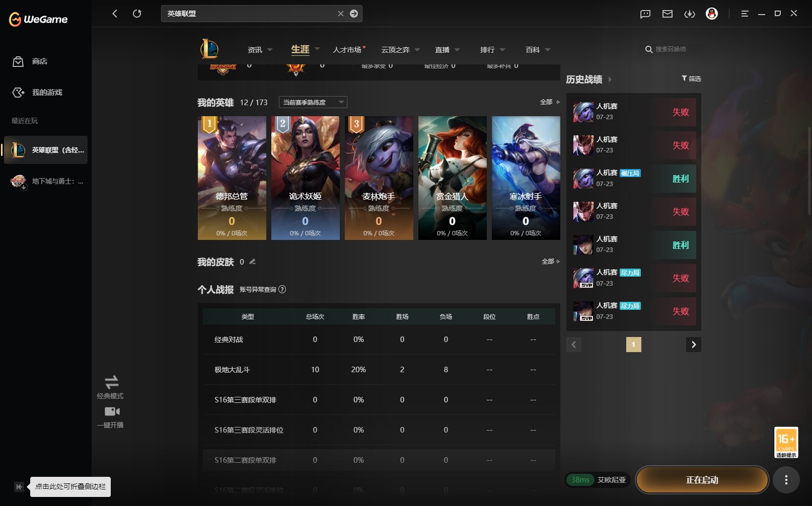Screen dimensions: 812x506
Task: Click the 正在启动 launch button
Action: coord(702,480)
